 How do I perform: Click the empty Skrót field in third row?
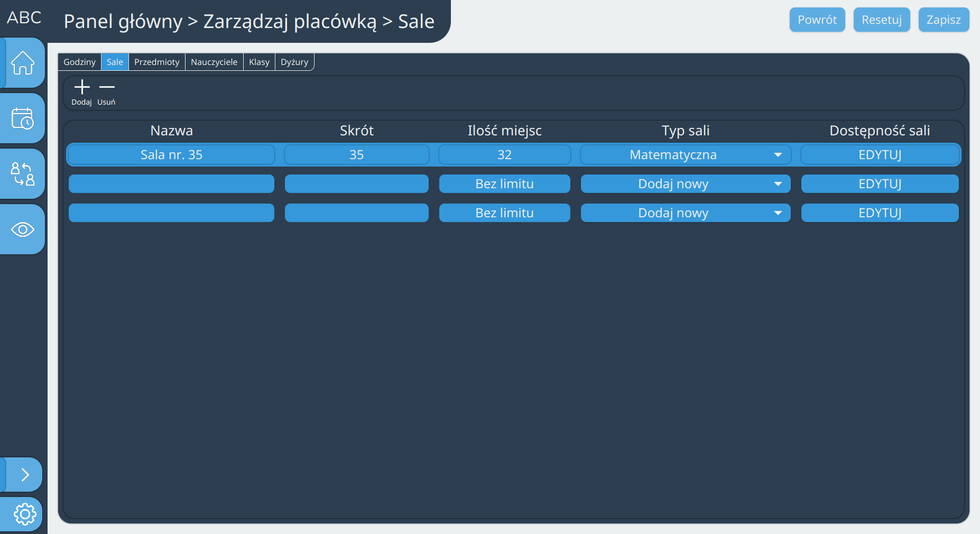(357, 213)
